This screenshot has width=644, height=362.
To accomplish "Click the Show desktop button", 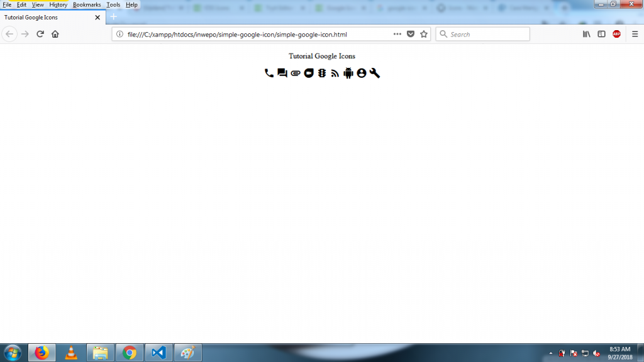I will pyautogui.click(x=640, y=353).
